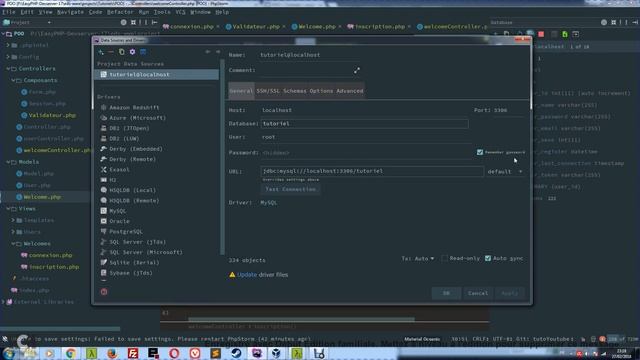Click the Cancel button

click(x=478, y=293)
